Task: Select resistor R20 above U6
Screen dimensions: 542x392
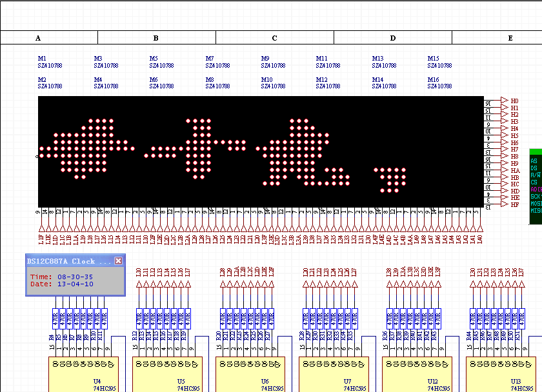Action: pyautogui.click(x=223, y=318)
